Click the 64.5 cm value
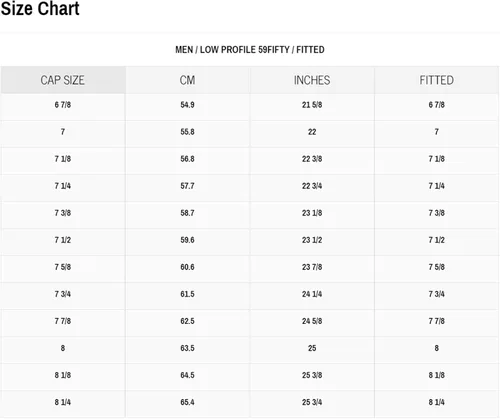This screenshot has height=419, width=500. pos(187,375)
